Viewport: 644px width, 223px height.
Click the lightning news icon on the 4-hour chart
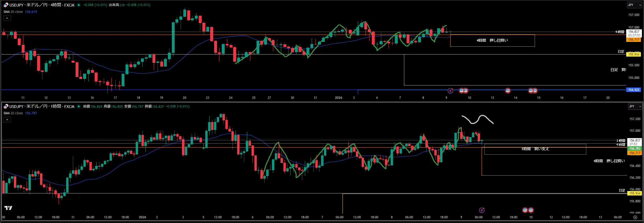pos(450,91)
